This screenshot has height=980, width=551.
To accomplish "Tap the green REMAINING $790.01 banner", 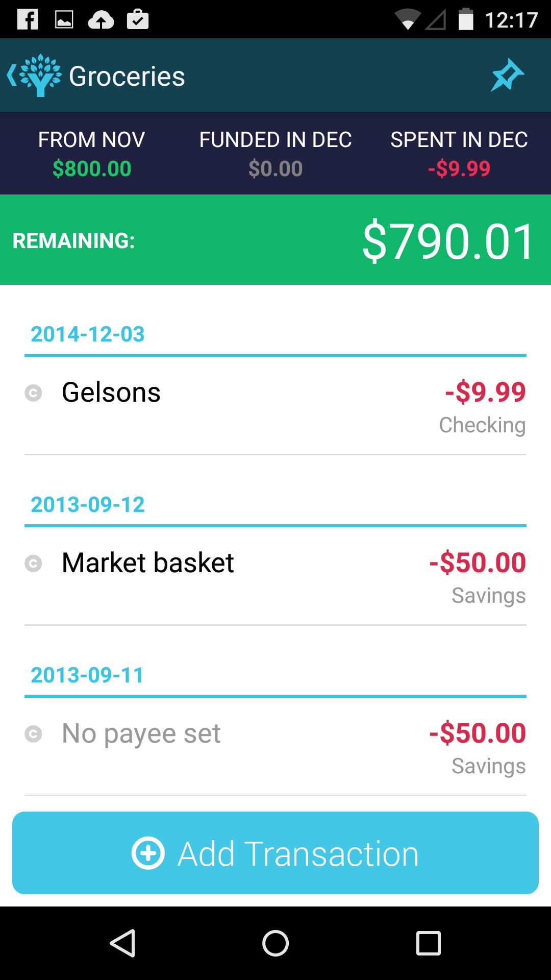I will pyautogui.click(x=275, y=240).
